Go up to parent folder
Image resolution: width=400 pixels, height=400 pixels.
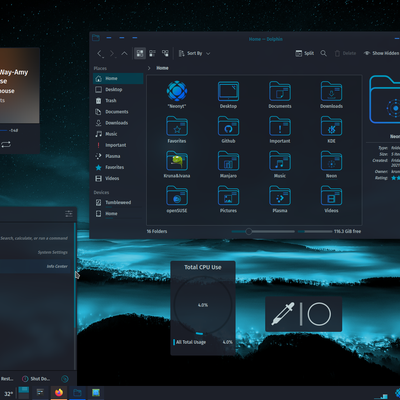coord(124,53)
